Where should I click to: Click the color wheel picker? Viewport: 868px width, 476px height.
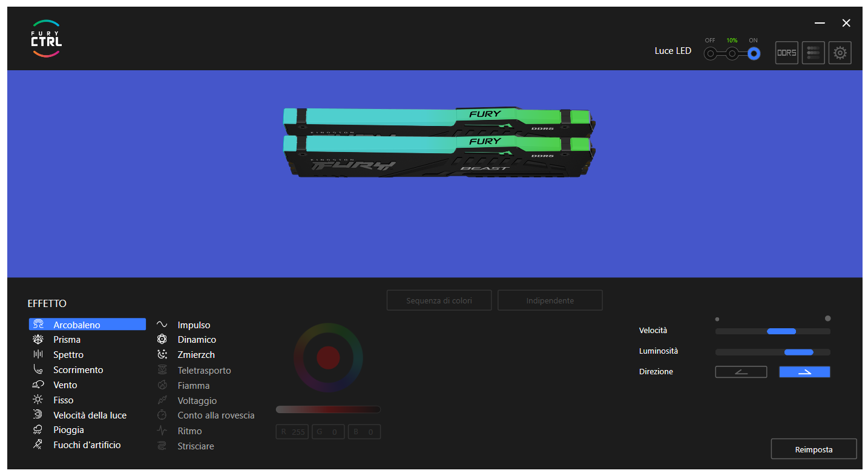coord(328,358)
